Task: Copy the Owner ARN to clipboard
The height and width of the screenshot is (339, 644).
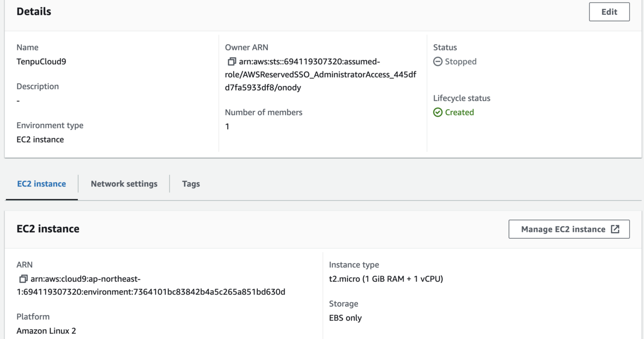Action: tap(232, 62)
